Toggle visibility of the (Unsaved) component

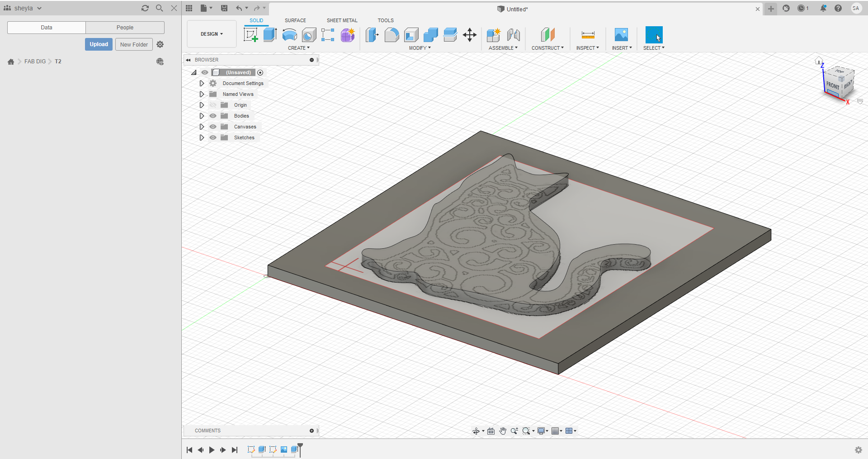click(x=205, y=72)
